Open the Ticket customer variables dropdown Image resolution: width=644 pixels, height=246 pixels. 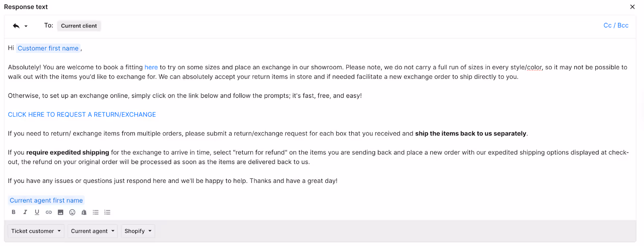[x=35, y=231]
